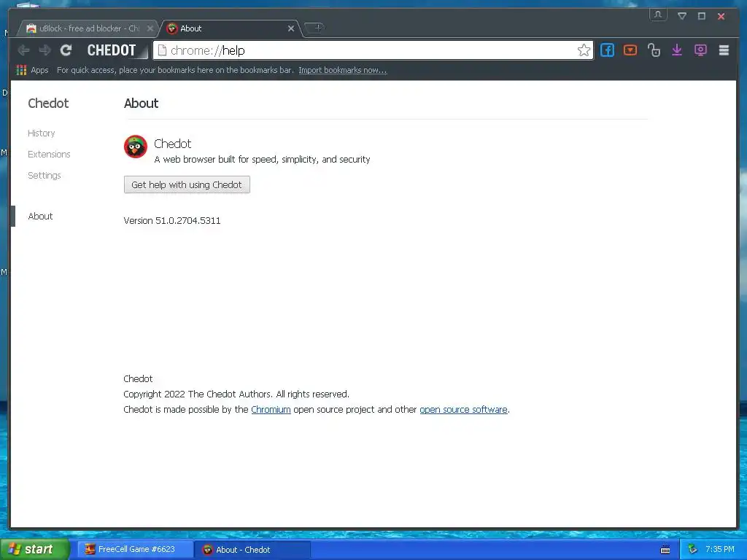Click inside the chrome://help address bar

click(x=371, y=50)
